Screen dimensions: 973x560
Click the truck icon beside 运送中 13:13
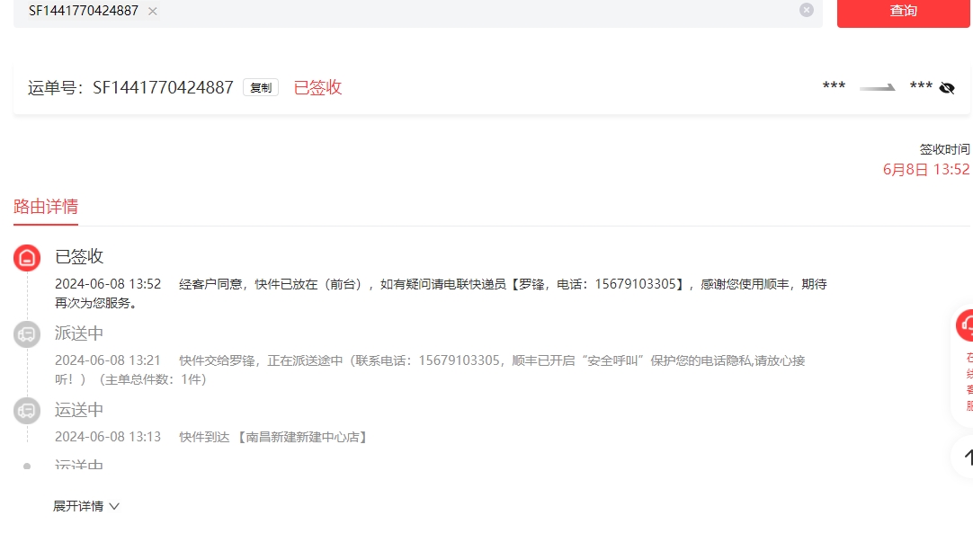click(27, 411)
